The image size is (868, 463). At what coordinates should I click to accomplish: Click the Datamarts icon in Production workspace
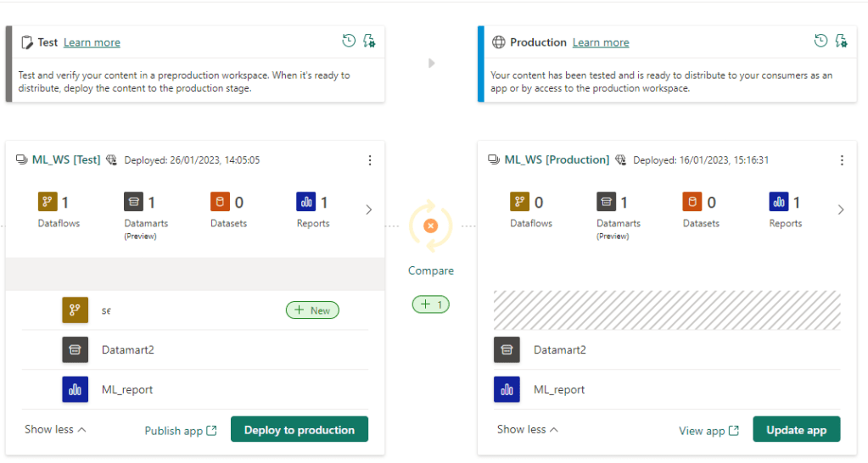point(606,202)
